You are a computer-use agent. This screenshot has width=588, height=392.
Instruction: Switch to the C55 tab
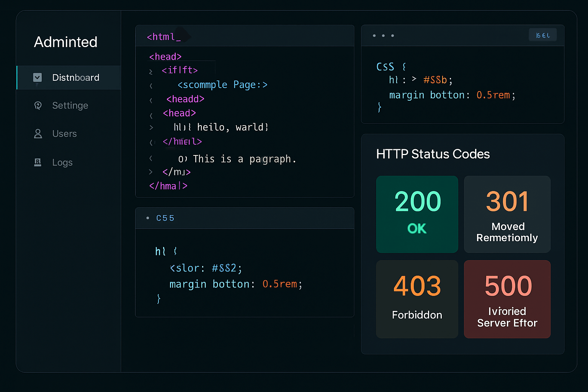click(x=165, y=218)
